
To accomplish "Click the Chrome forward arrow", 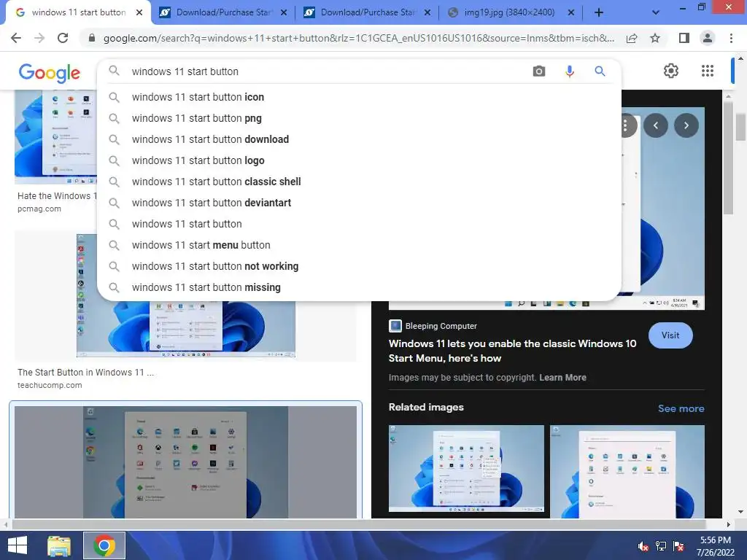I will pyautogui.click(x=39, y=38).
